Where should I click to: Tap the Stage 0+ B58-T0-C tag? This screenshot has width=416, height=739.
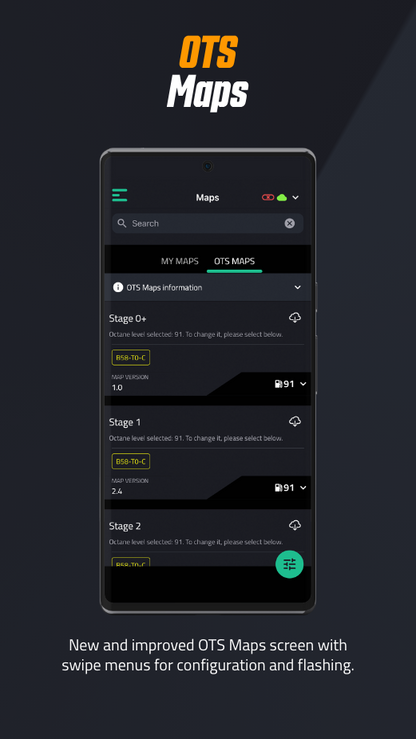[x=131, y=358]
